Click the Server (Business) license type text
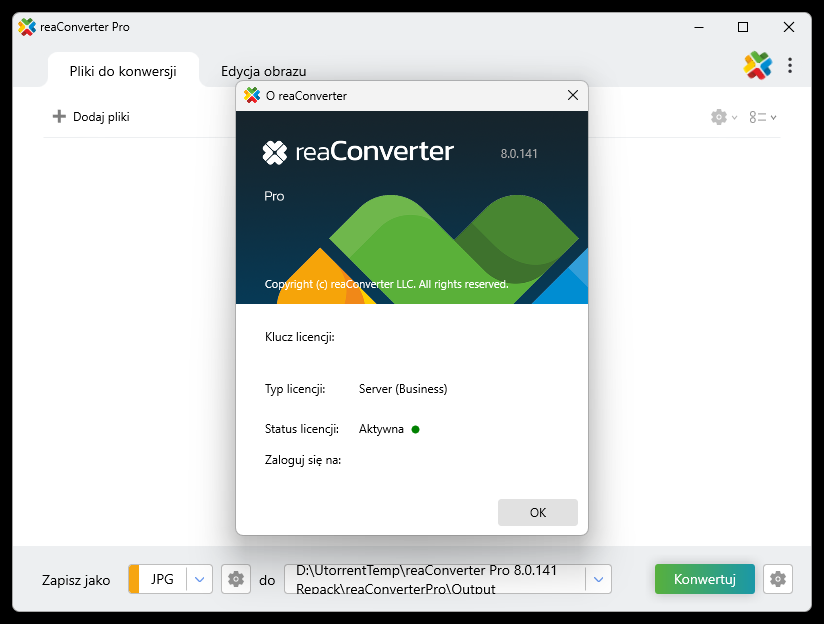This screenshot has height=624, width=824. [403, 388]
